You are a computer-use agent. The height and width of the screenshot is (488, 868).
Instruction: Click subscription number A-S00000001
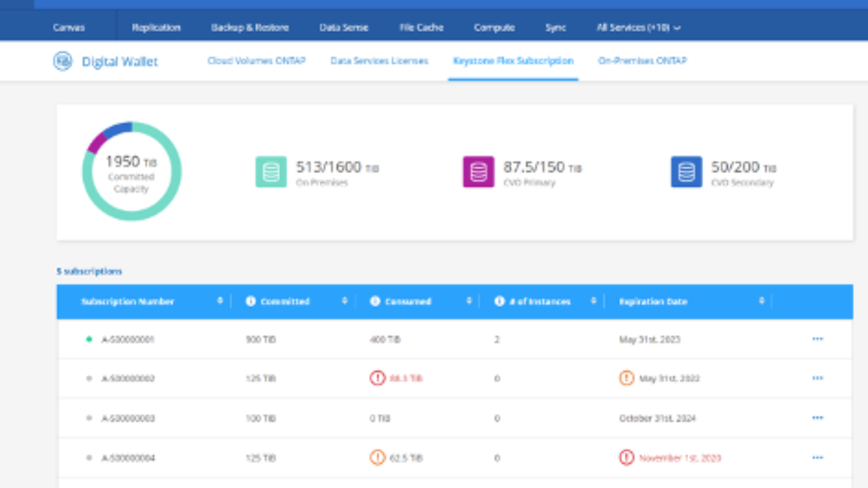128,339
